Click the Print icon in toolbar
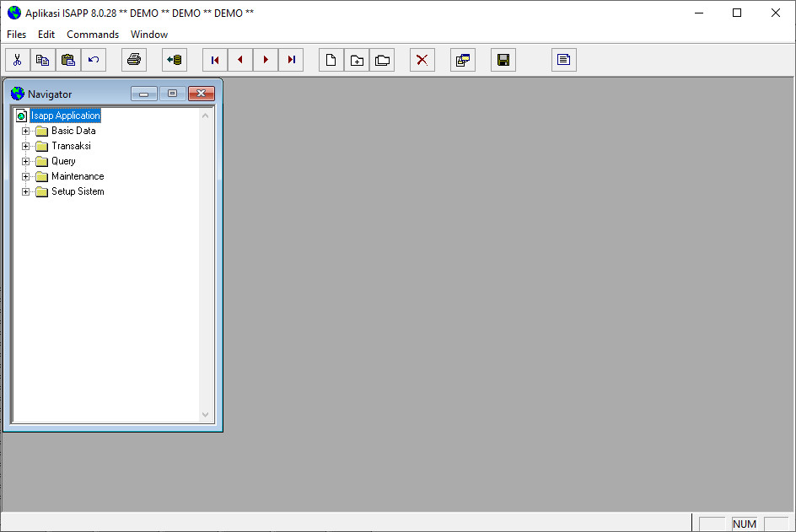Screen dimensions: 796x532 [133, 60]
